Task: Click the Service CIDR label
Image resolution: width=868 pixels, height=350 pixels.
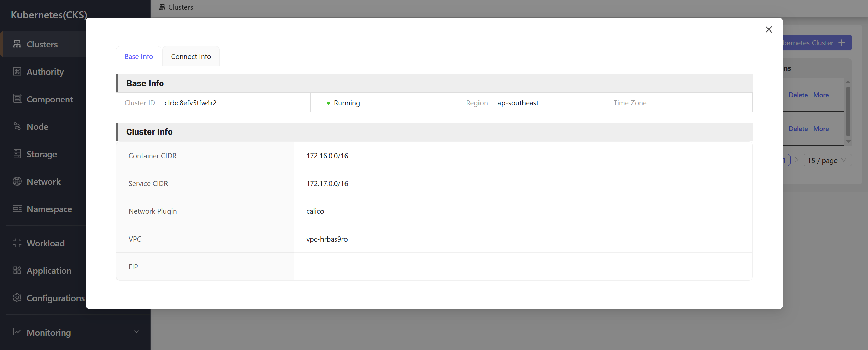Action: (x=148, y=183)
